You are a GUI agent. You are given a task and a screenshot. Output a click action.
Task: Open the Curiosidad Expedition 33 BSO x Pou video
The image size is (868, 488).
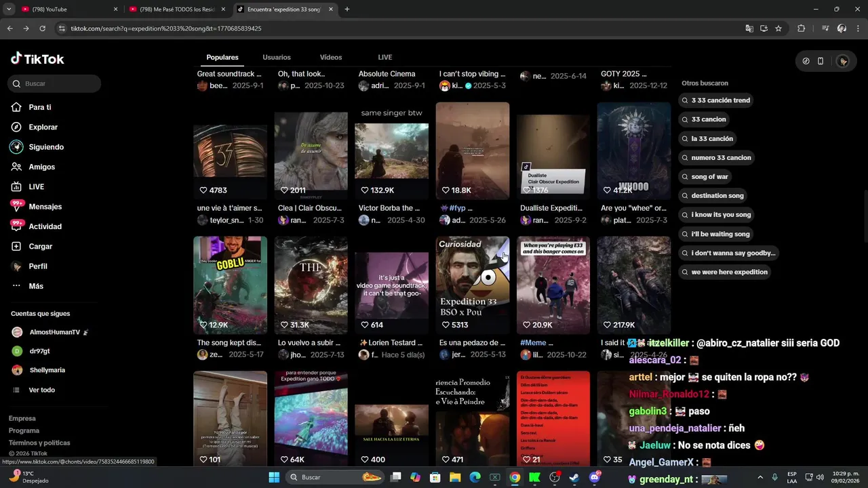pyautogui.click(x=472, y=285)
